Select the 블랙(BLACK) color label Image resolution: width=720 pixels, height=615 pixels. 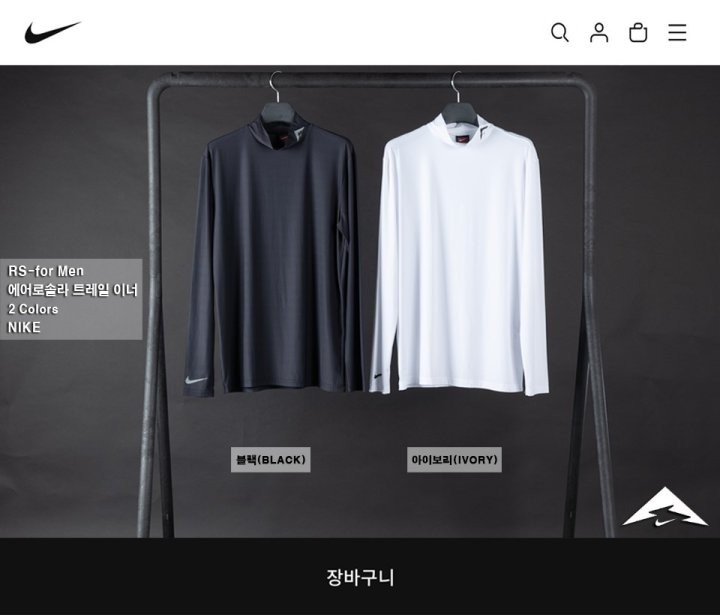click(270, 459)
